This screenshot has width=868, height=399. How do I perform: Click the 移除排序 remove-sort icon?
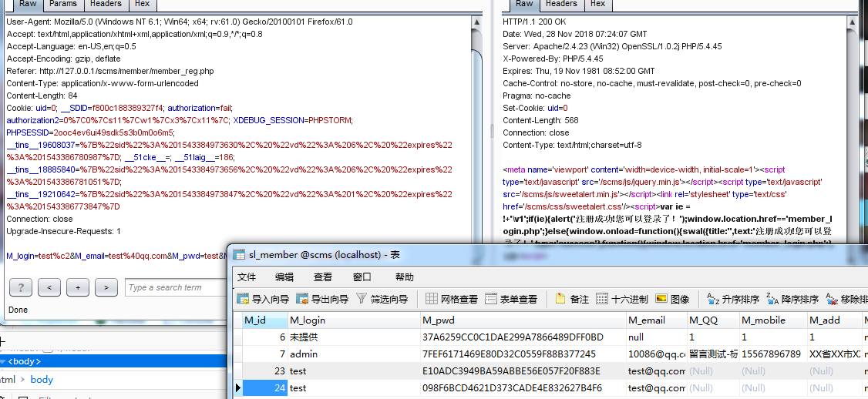pyautogui.click(x=832, y=300)
